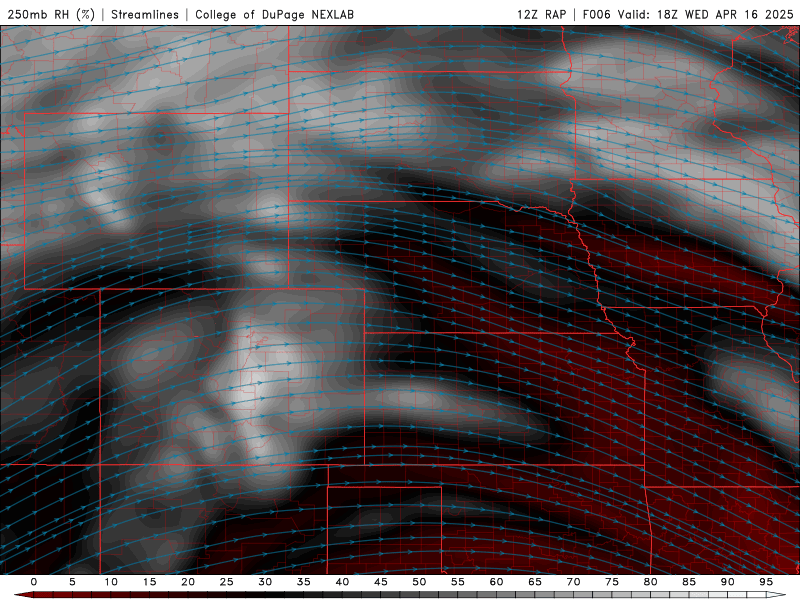This screenshot has width=800, height=600.
Task: Click the '30' value on the color scale
Action: click(x=265, y=582)
